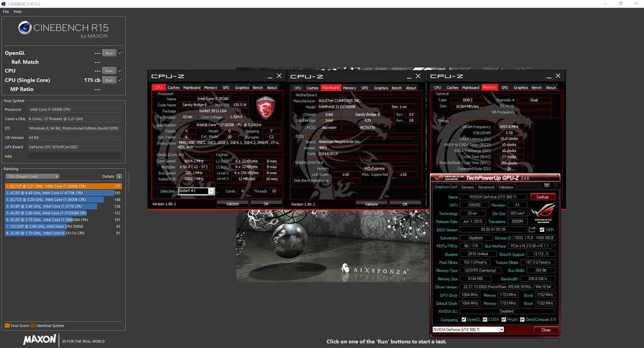The width and height of the screenshot is (644, 348).
Task: Select the Intel Core i7-3840QM ranking row
Action: pos(64,220)
